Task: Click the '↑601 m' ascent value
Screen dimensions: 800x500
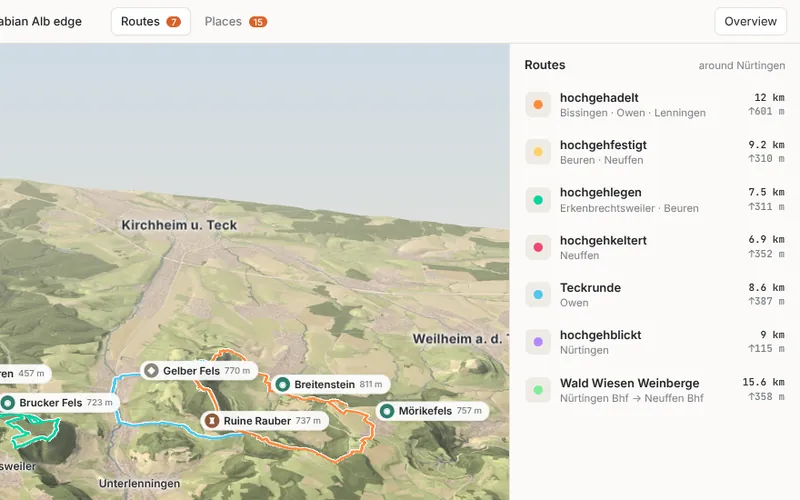Action: coord(766,111)
